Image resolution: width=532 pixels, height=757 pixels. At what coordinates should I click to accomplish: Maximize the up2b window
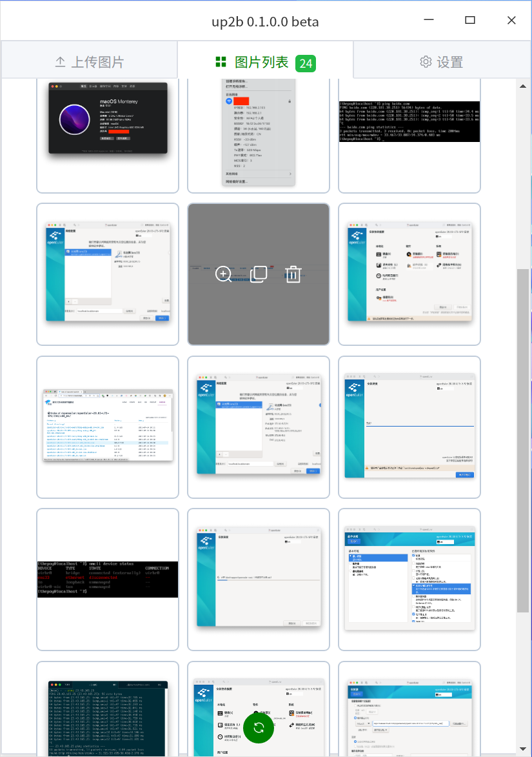tap(470, 20)
